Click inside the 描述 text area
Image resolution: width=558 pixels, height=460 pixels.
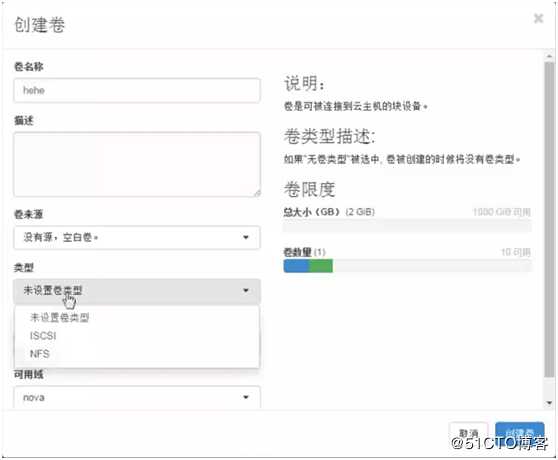click(x=137, y=164)
